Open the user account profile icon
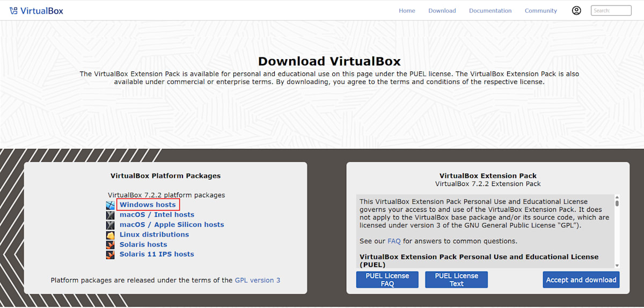Screen dimensions: 644x308 point(576,10)
